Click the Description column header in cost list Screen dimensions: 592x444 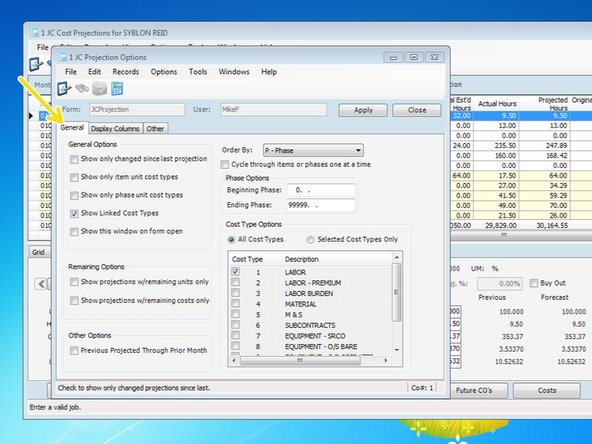tap(302, 259)
